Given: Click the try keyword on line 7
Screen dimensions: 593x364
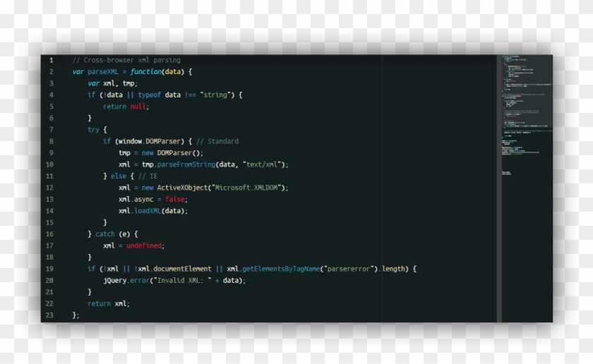Looking at the screenshot, I should click(x=93, y=130).
